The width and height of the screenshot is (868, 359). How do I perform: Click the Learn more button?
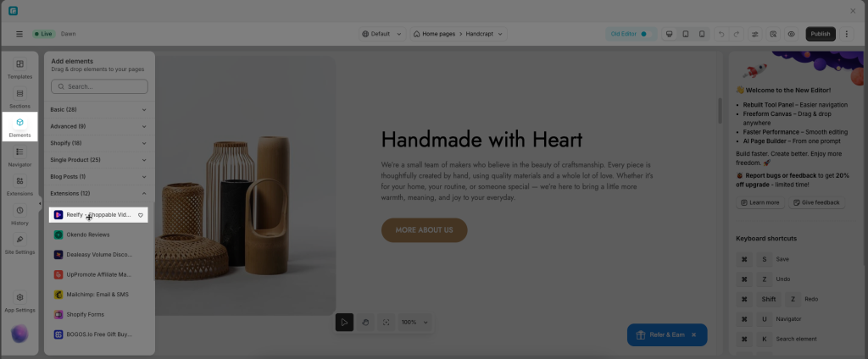tap(760, 202)
